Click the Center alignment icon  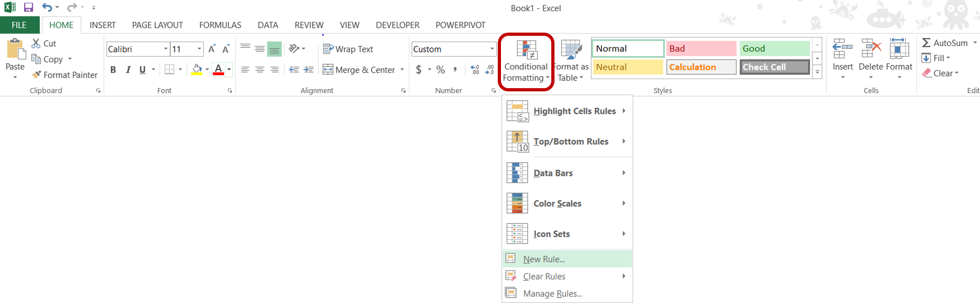tap(260, 69)
